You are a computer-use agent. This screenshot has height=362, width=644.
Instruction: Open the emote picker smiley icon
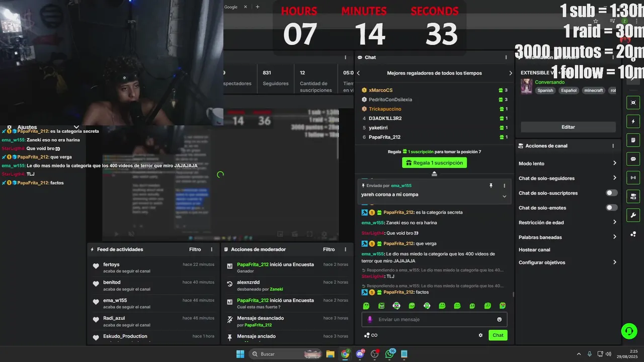pos(499,319)
